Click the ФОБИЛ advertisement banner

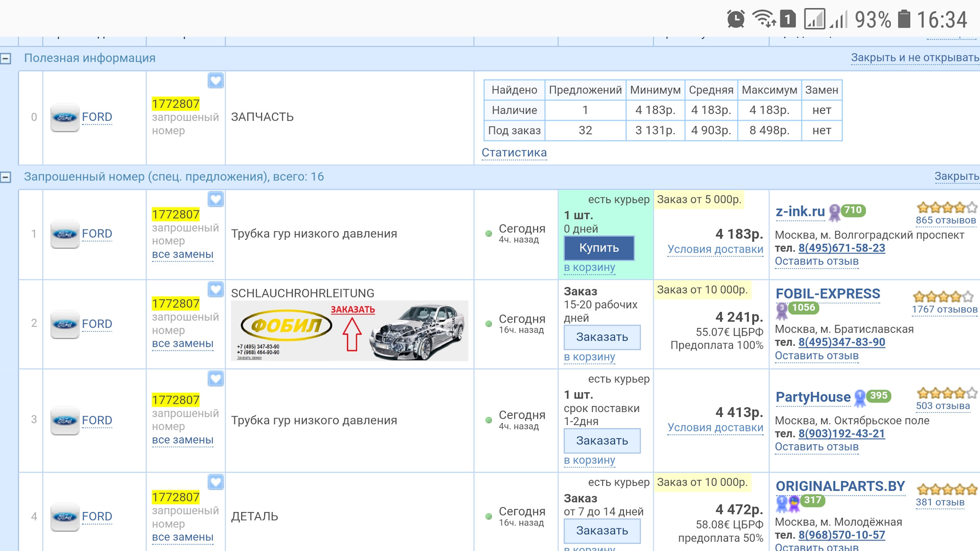pyautogui.click(x=349, y=330)
